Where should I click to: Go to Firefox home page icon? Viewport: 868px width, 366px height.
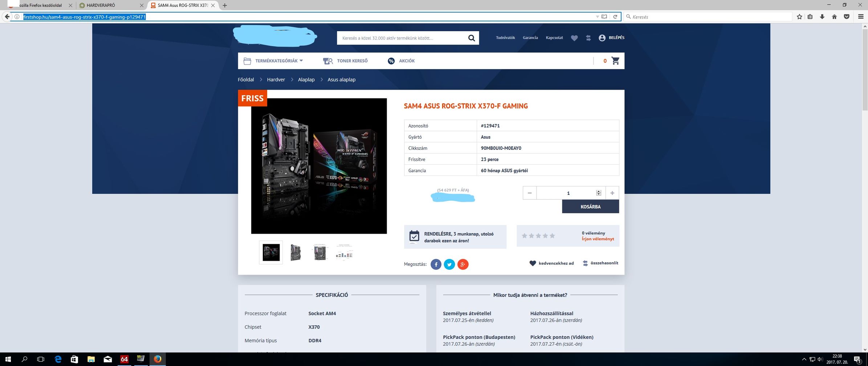pyautogui.click(x=834, y=17)
